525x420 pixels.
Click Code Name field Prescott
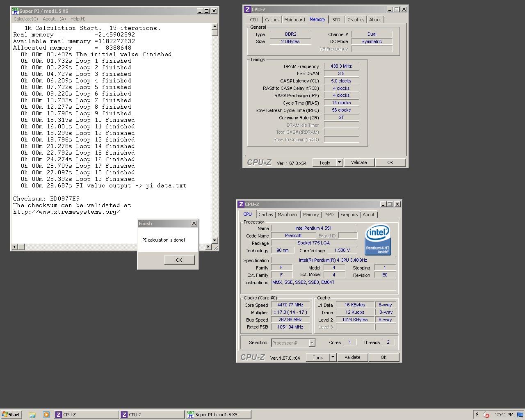tap(293, 235)
